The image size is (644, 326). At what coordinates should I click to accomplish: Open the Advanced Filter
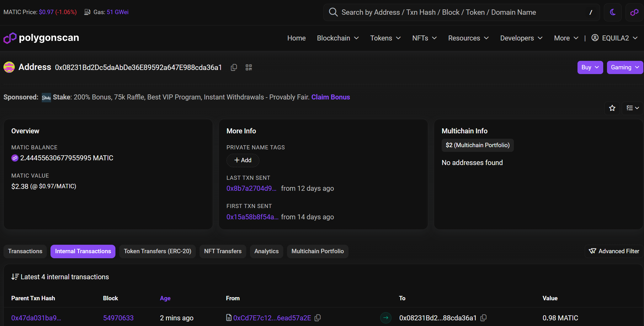[614, 251]
